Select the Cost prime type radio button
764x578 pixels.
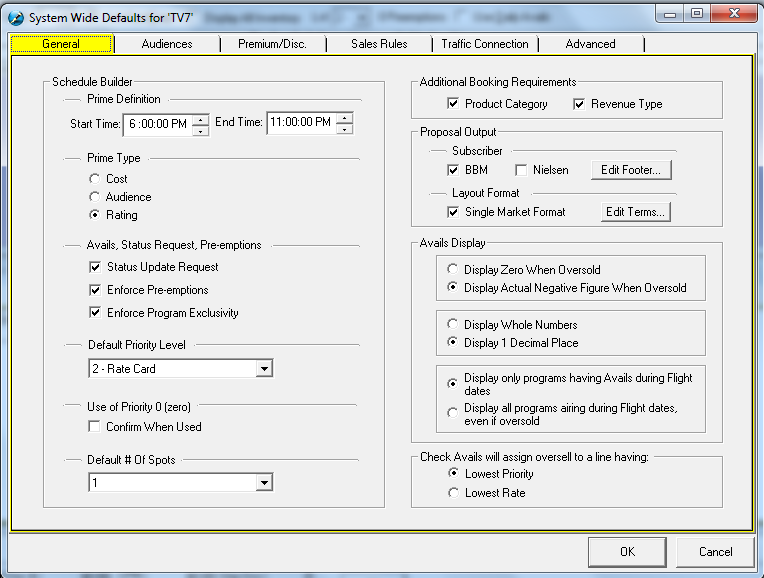(96, 179)
